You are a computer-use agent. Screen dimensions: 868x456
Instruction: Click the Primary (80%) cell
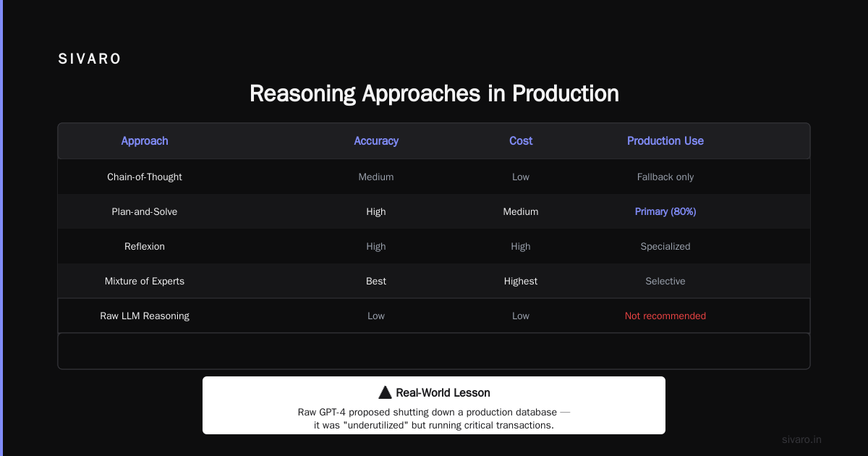665,211
